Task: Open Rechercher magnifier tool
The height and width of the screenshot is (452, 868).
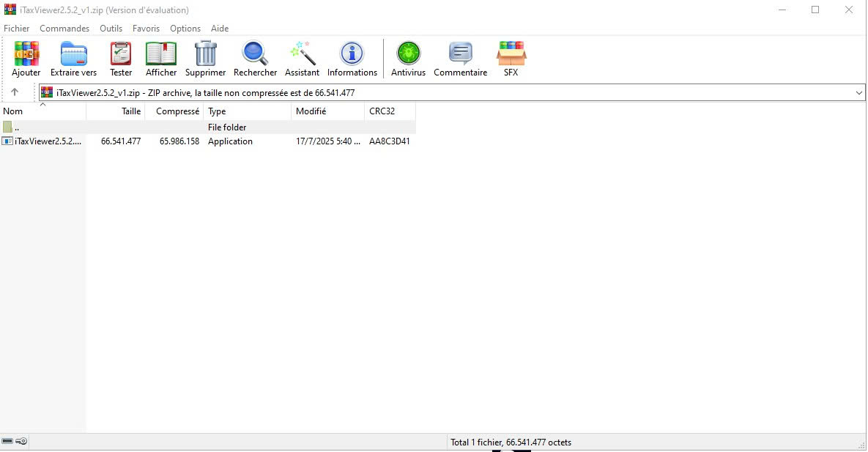Action: click(x=255, y=53)
